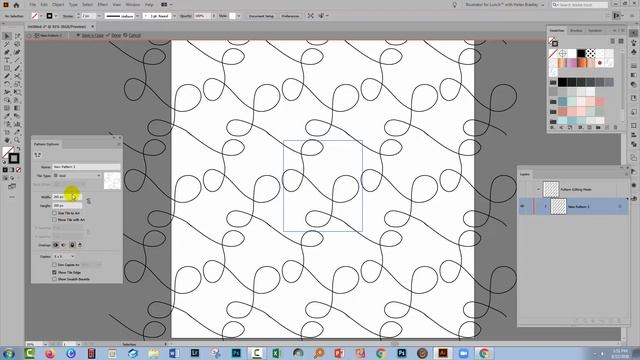The width and height of the screenshot is (640, 360).
Task: Select the Blend tool
Action: tap(17, 116)
